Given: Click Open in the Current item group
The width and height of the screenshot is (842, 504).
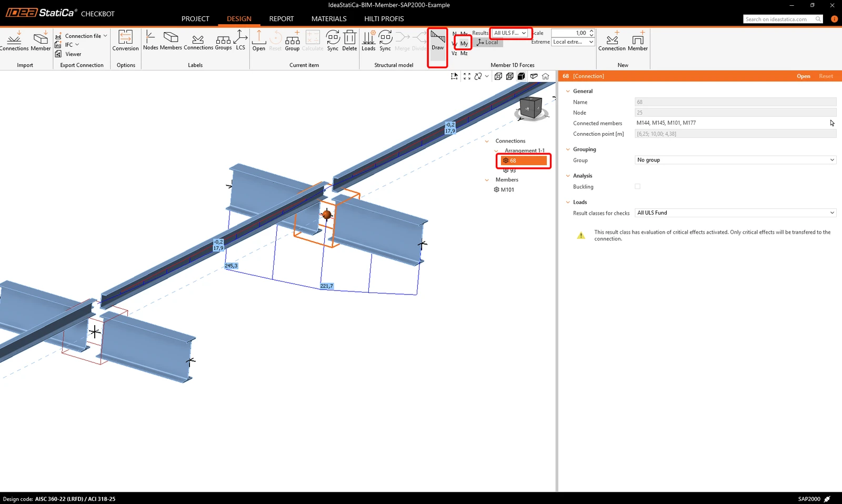Looking at the screenshot, I should coord(259,41).
